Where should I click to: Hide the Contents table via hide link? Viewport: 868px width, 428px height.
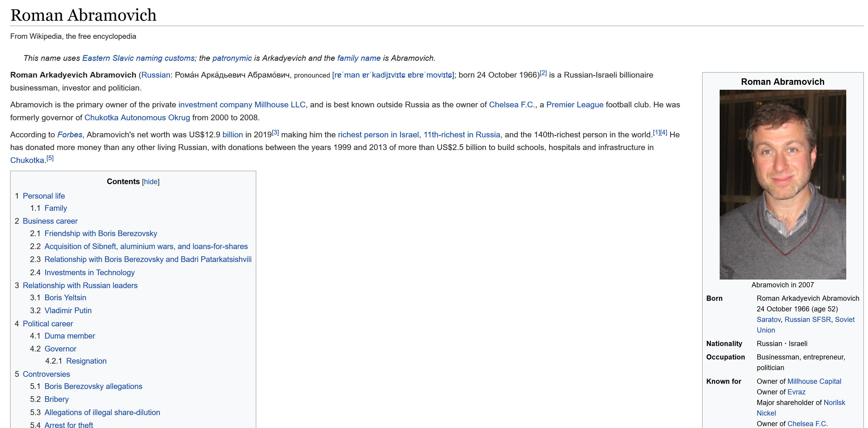tap(151, 182)
